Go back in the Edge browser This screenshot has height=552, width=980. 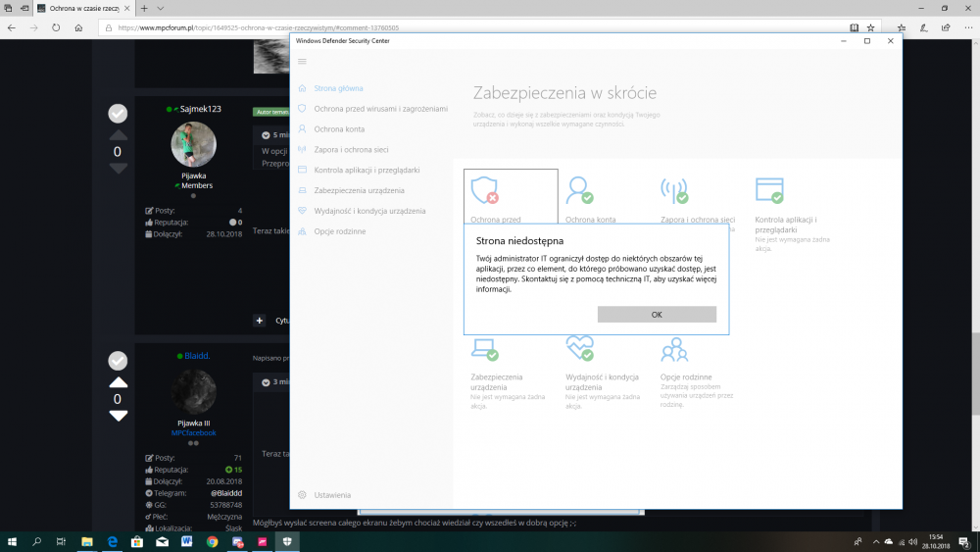(11, 27)
